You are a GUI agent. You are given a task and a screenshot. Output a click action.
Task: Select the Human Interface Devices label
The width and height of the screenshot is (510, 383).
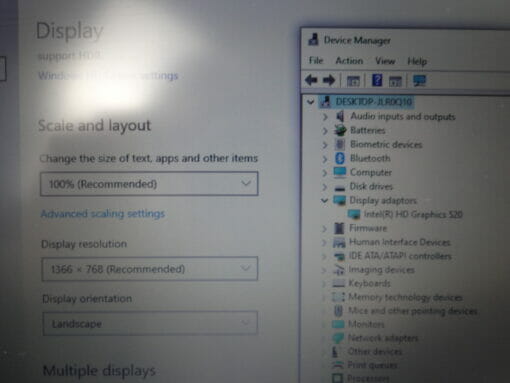coord(400,242)
